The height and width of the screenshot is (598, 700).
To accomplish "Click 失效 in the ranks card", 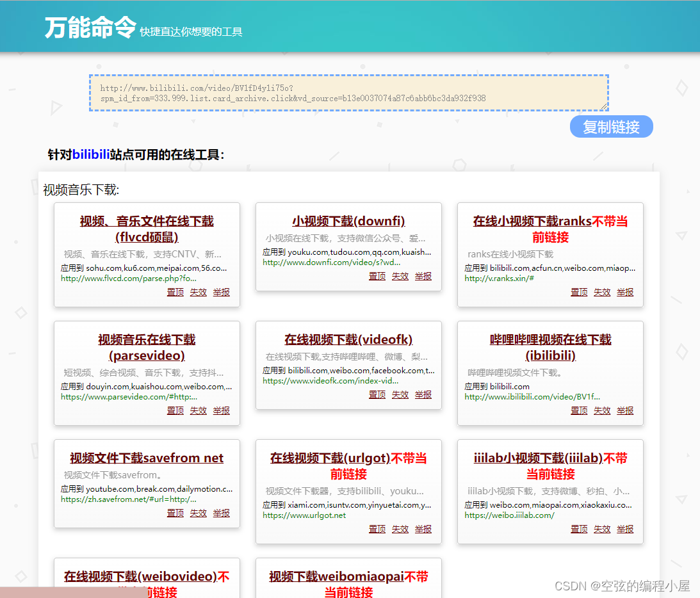I will [602, 293].
